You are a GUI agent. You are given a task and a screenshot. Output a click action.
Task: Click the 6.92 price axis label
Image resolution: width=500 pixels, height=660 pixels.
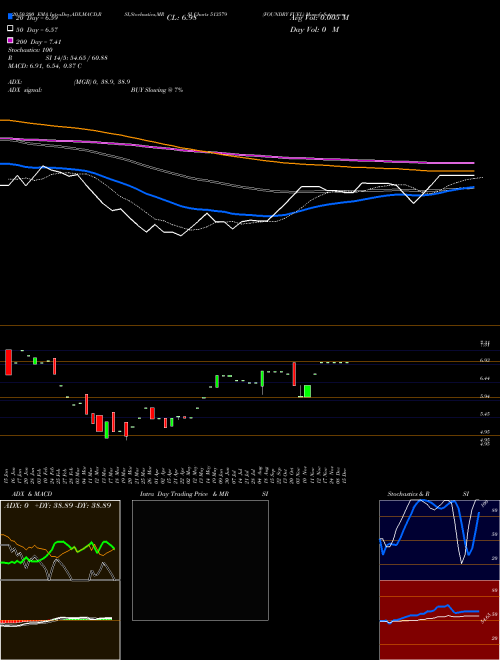tap(484, 360)
